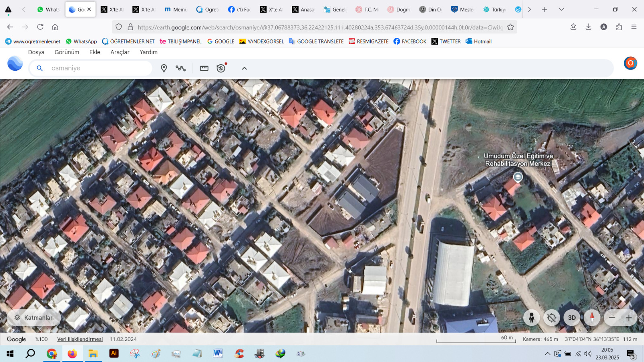Click the Umudum rehabilitation center map marker
The width and height of the screenshot is (644, 362).
518,177
